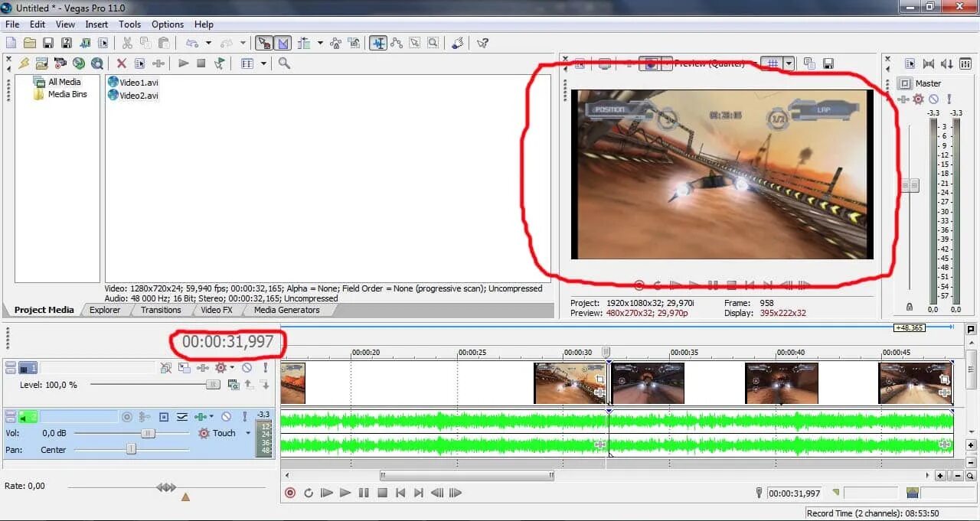Select the Envelope Edit tool
Screen dimensions: 980x521
click(x=397, y=43)
